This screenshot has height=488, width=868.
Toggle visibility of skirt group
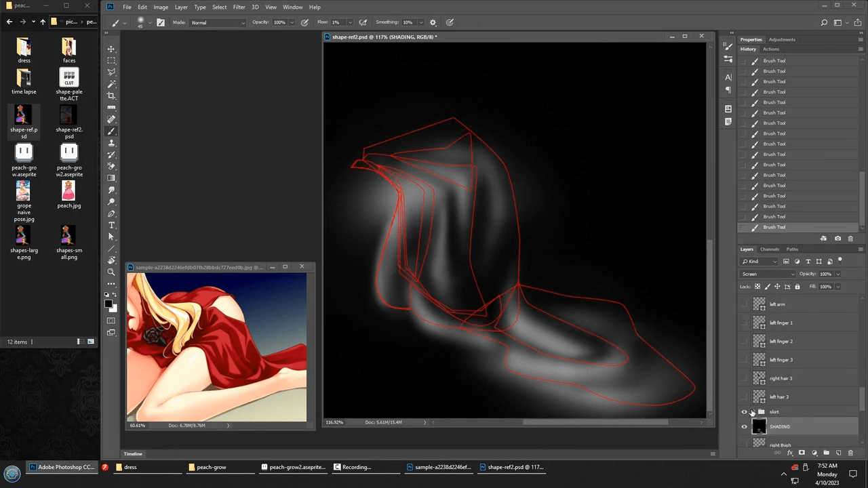pos(744,412)
